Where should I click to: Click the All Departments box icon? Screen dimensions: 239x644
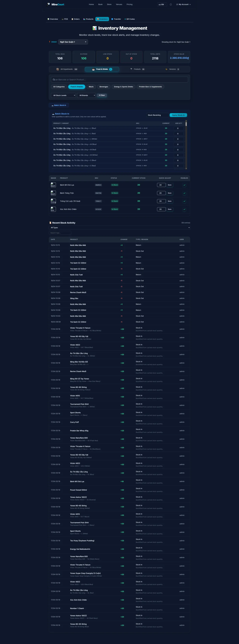[x=58, y=69]
